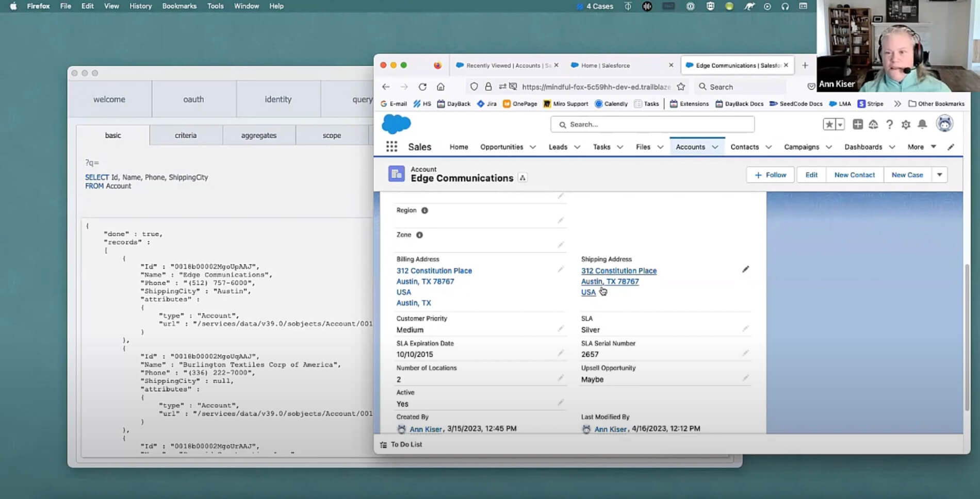This screenshot has width=980, height=499.
Task: Click the info icon next to Region
Action: click(424, 210)
